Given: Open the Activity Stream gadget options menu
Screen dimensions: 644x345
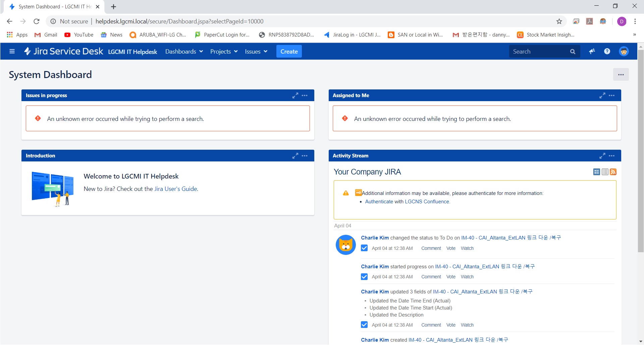Looking at the screenshot, I should (x=612, y=156).
